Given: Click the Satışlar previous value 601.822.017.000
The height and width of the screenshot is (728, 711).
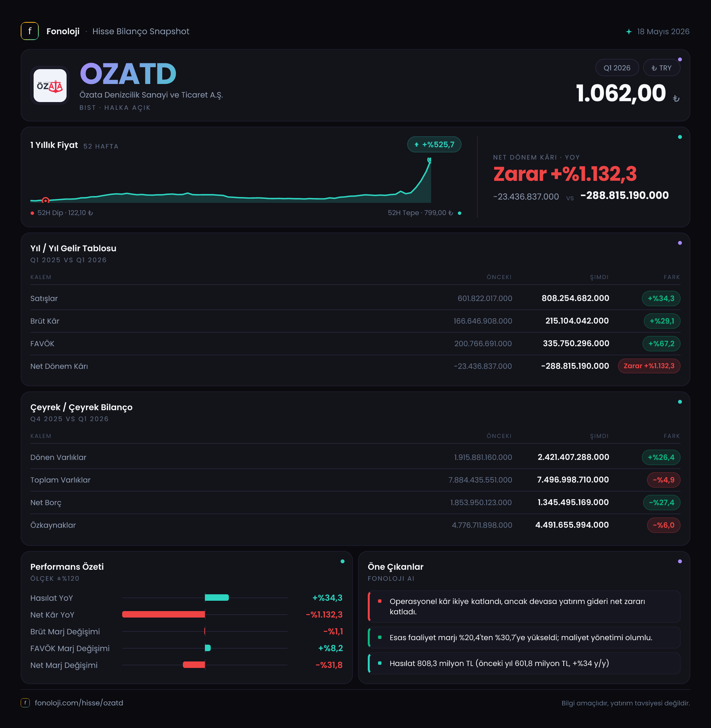Looking at the screenshot, I should tap(485, 298).
